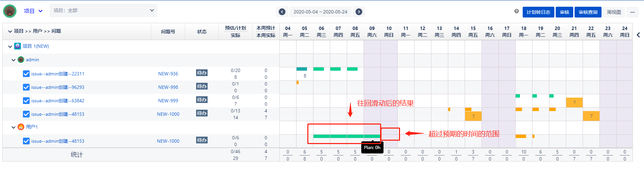644x174 pixels.
Task: Open the 项目 menu at top
Action: 33,11
